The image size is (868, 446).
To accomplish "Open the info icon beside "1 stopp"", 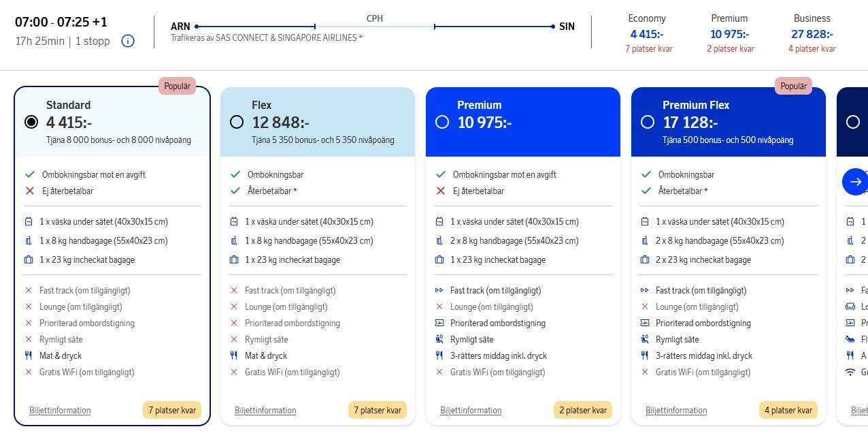I will pyautogui.click(x=128, y=41).
